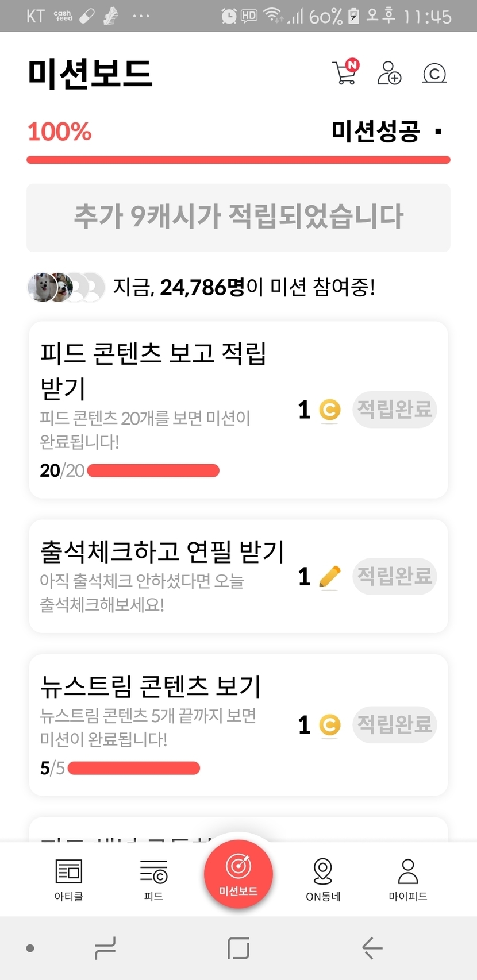The image size is (477, 980).
Task: Tap the 추가 9캐시가 적립되었습니다 banner
Action: pos(238,218)
